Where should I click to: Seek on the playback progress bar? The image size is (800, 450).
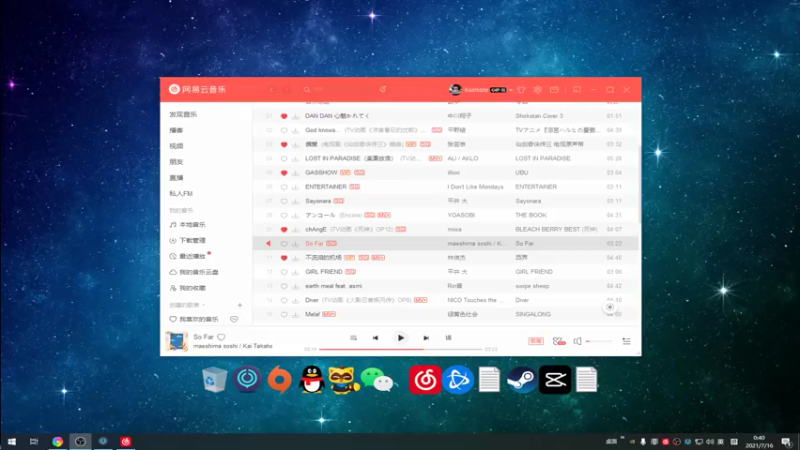click(x=401, y=349)
